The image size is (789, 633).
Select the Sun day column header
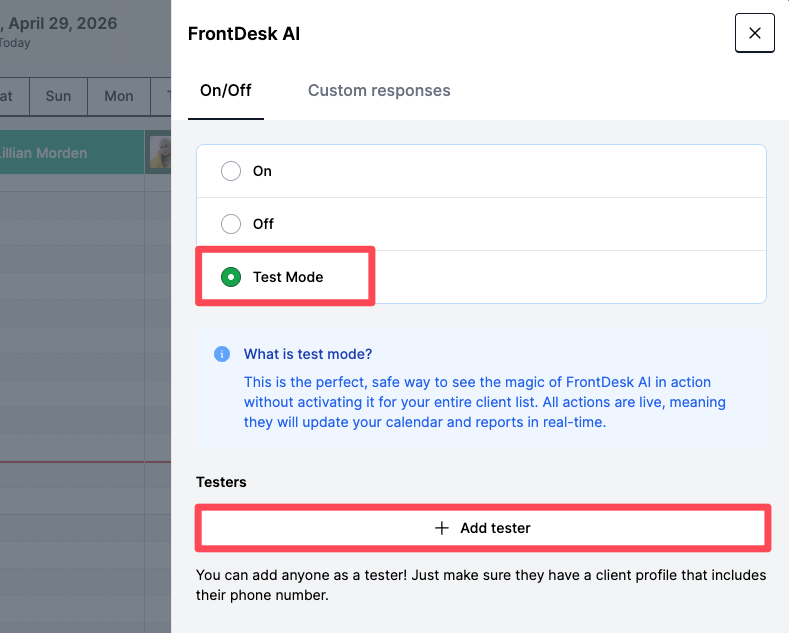(x=58, y=96)
